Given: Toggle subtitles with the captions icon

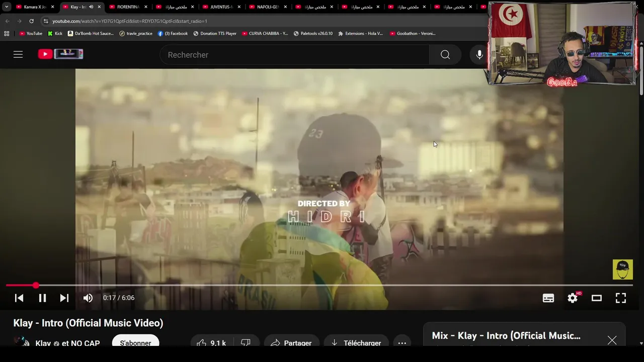Looking at the screenshot, I should [x=548, y=298].
